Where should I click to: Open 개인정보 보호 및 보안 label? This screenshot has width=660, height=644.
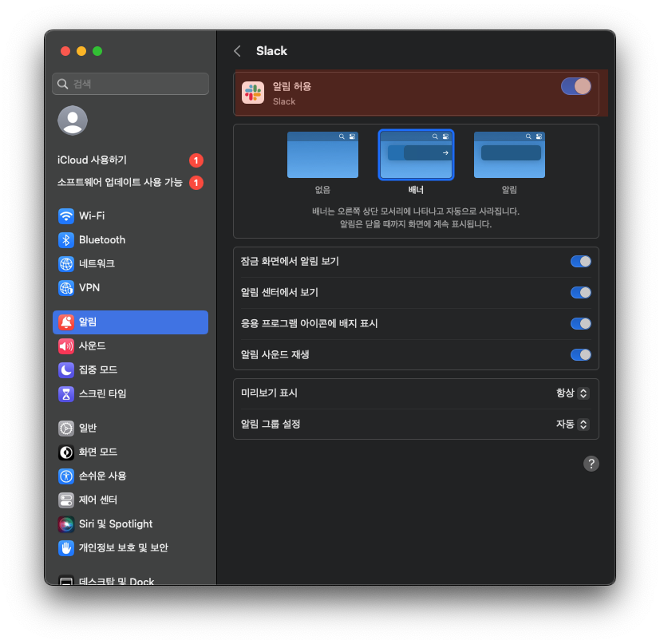tap(124, 548)
